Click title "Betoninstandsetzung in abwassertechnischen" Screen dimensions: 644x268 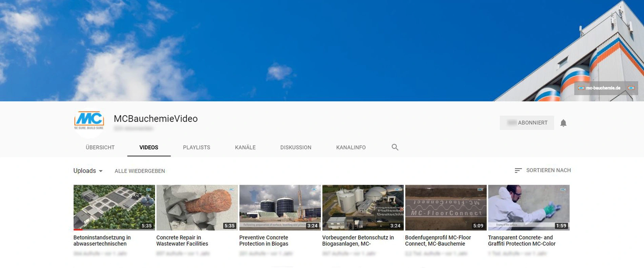coord(102,241)
